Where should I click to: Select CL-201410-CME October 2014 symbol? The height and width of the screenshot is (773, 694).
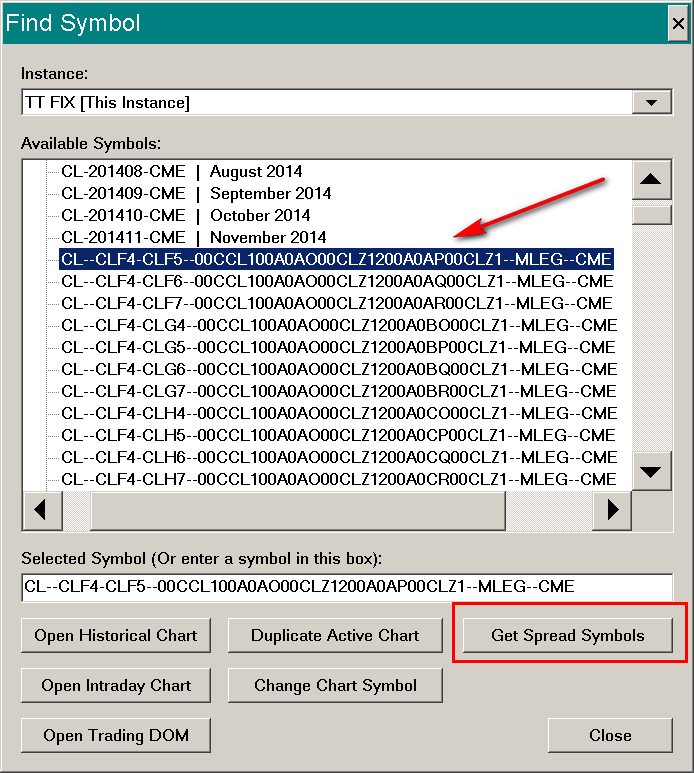(x=185, y=215)
